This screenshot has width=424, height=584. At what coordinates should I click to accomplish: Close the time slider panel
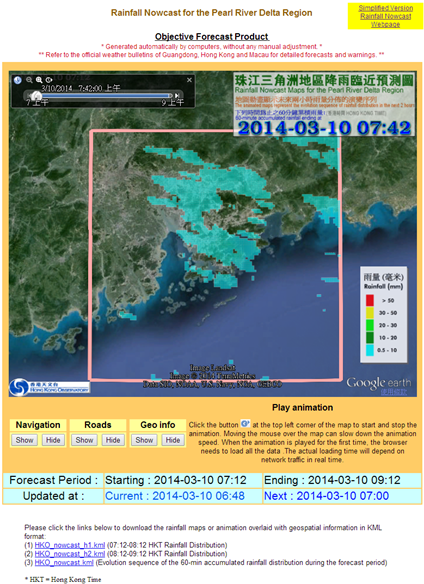(x=189, y=80)
